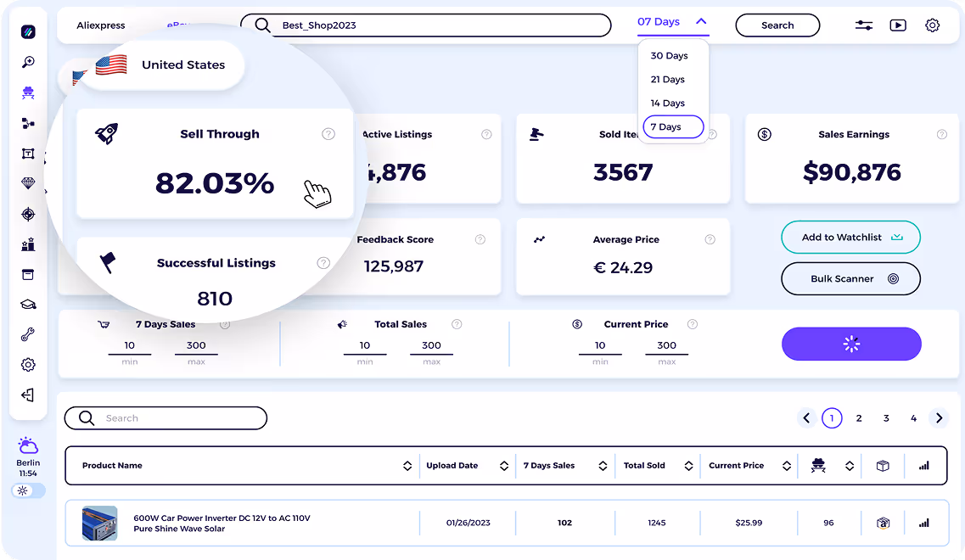Click help icon on Active Listings card
Image resolution: width=965 pixels, height=560 pixels.
click(x=486, y=134)
